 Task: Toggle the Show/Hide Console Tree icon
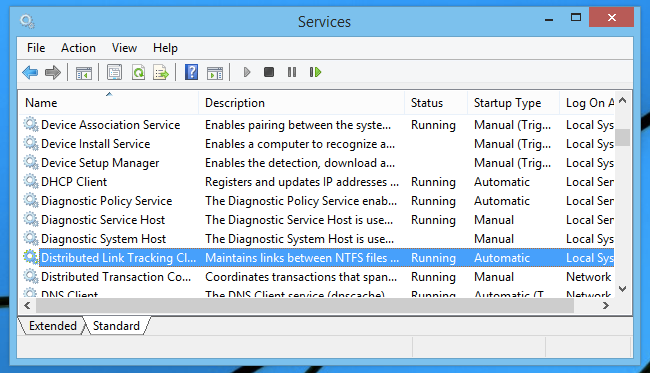pyautogui.click(x=84, y=73)
